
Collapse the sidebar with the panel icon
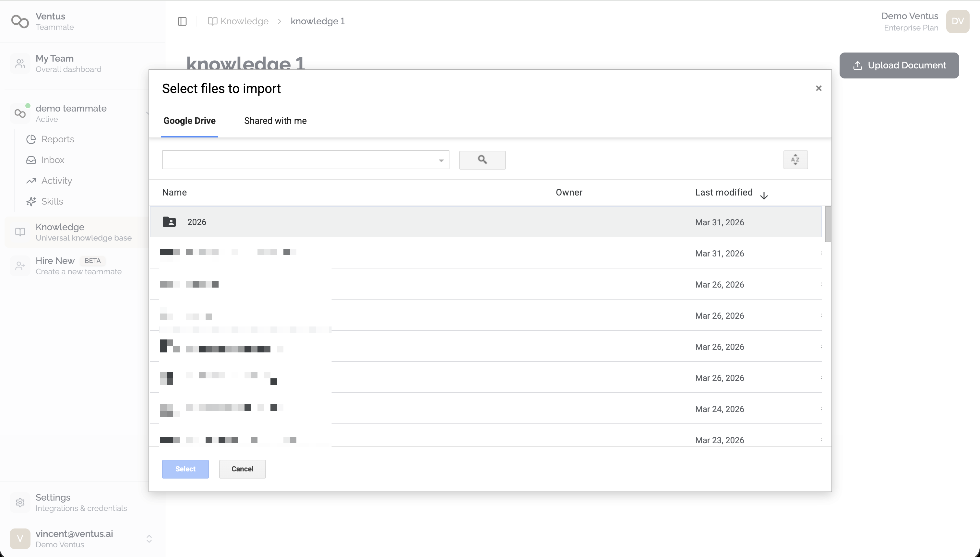coord(182,21)
